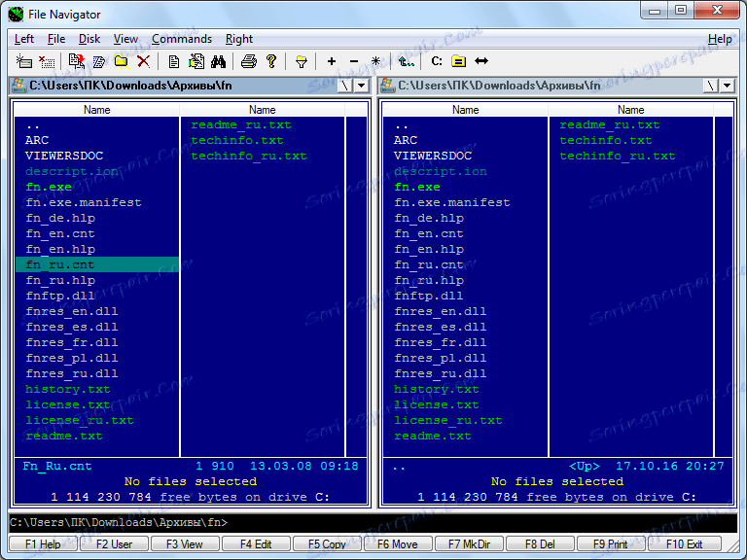Image resolution: width=747 pixels, height=560 pixels.
Task: Select readme_ru.txt in right panel
Action: click(610, 124)
